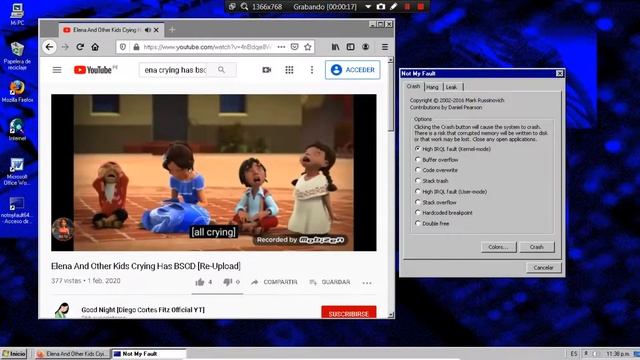Stop the screen recording red square

(x=420, y=7)
